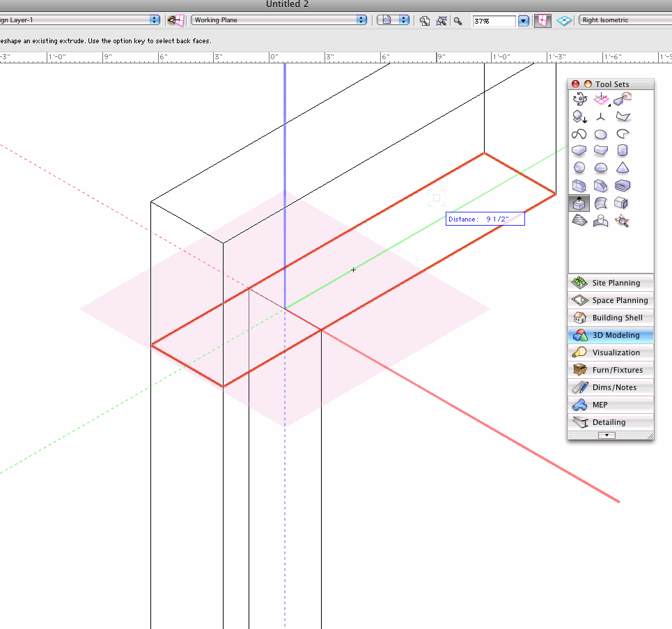This screenshot has width=672, height=629.
Task: Open the Right Isometric view dropdown
Action: click(x=625, y=20)
